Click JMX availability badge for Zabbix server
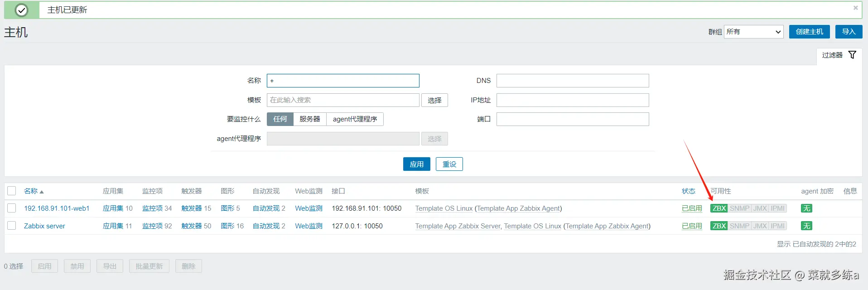 [760, 226]
